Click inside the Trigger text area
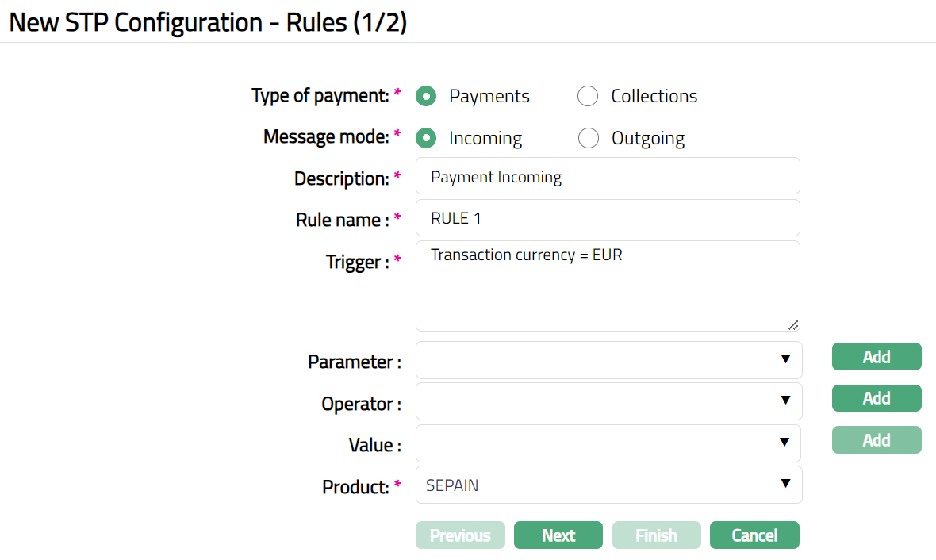The image size is (936, 560). click(608, 286)
